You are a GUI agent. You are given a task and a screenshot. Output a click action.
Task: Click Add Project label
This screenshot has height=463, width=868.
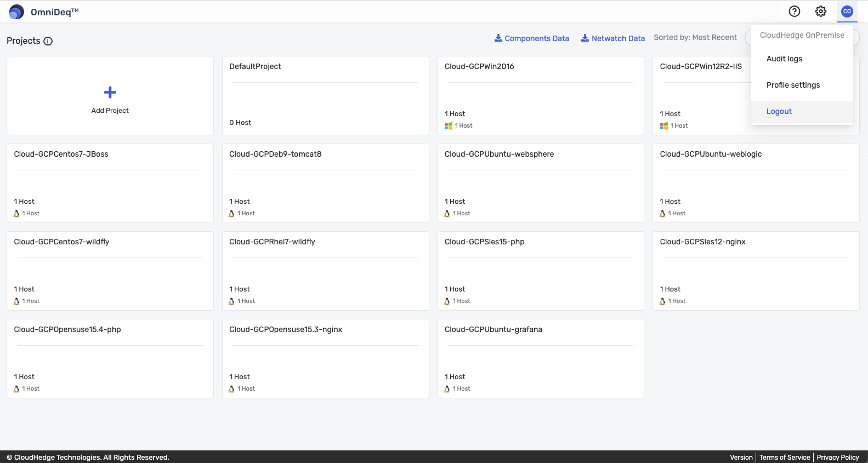click(110, 111)
